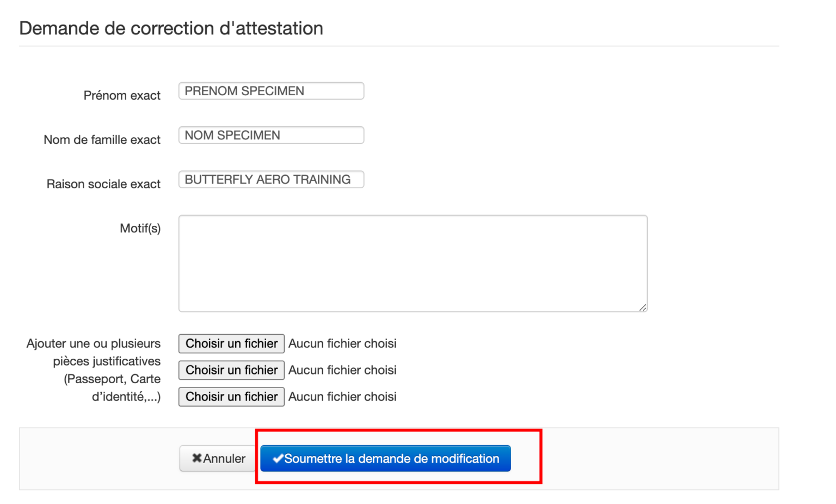Click the last Aucun fichier choisi text
The image size is (836, 504).
pos(342,397)
